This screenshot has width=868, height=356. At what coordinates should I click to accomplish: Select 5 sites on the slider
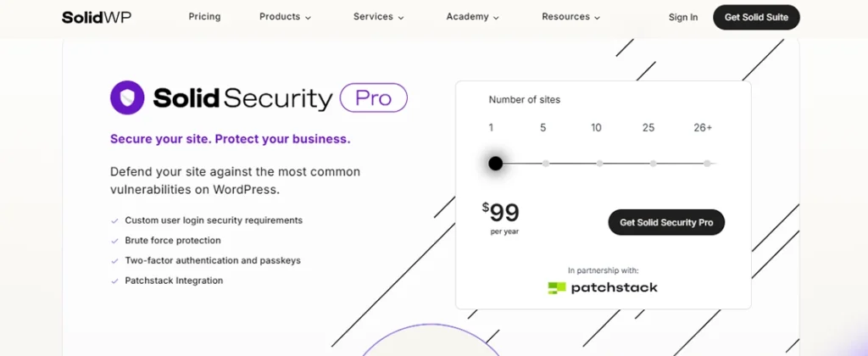546,164
